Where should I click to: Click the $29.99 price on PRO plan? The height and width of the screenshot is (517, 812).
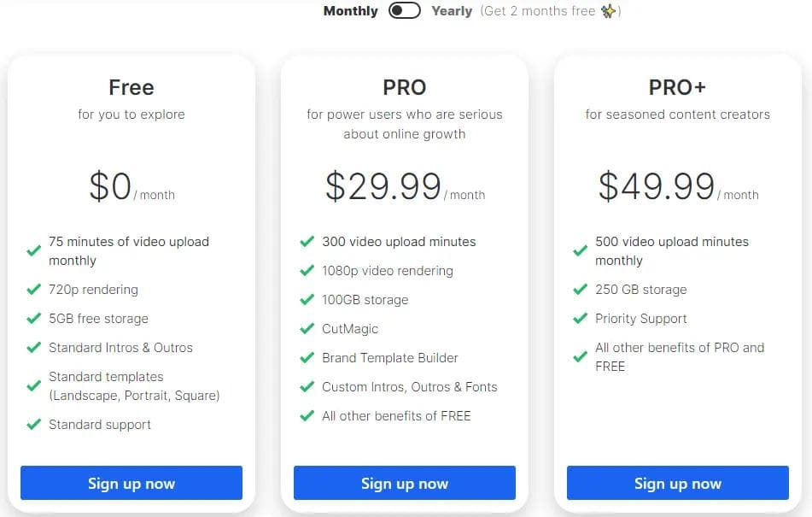coord(383,186)
